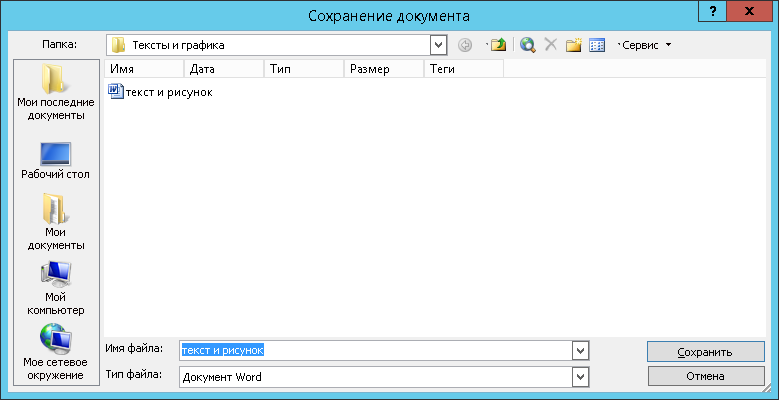The width and height of the screenshot is (779, 400).
Task: Sort by the Тип column header
Action: coord(304,69)
